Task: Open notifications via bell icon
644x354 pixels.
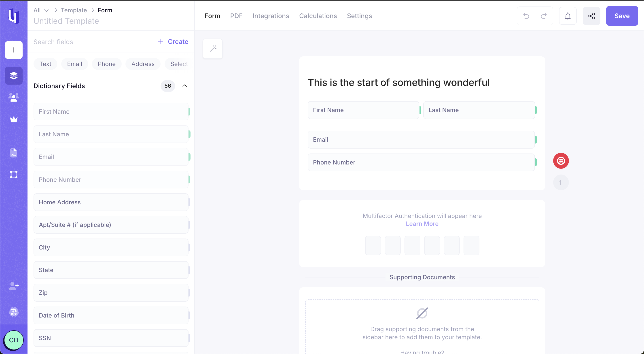Action: 568,16
